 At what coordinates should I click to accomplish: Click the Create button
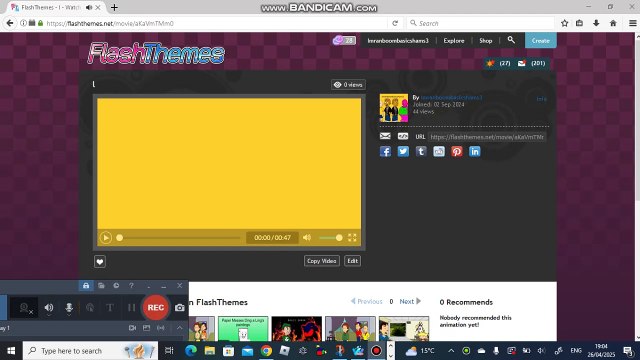click(x=540, y=40)
